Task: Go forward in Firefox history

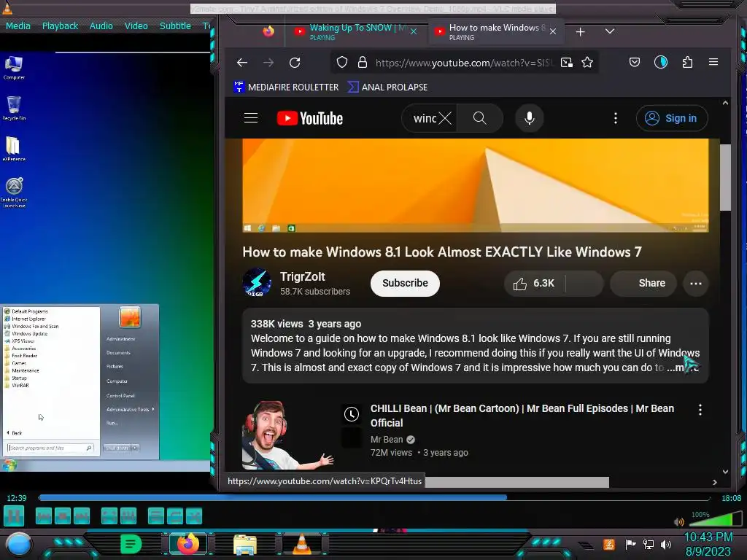Action: [268, 63]
